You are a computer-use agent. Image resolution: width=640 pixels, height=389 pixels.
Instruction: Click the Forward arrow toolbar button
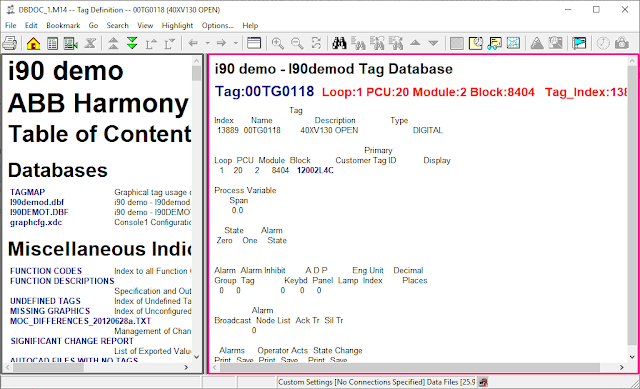coord(221,43)
